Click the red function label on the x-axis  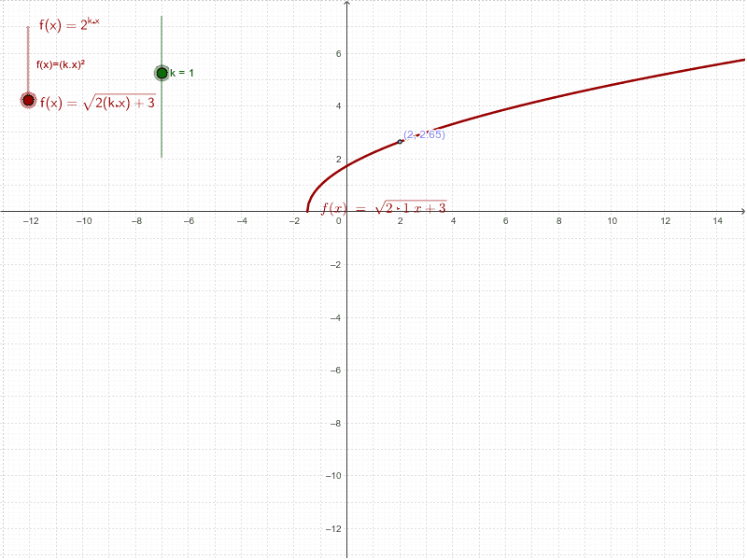tap(384, 207)
